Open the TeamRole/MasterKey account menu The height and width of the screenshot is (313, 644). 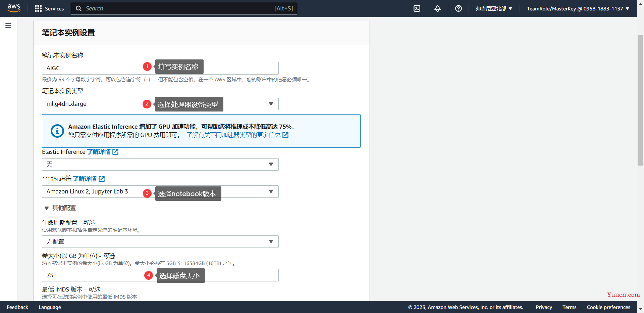[x=578, y=8]
